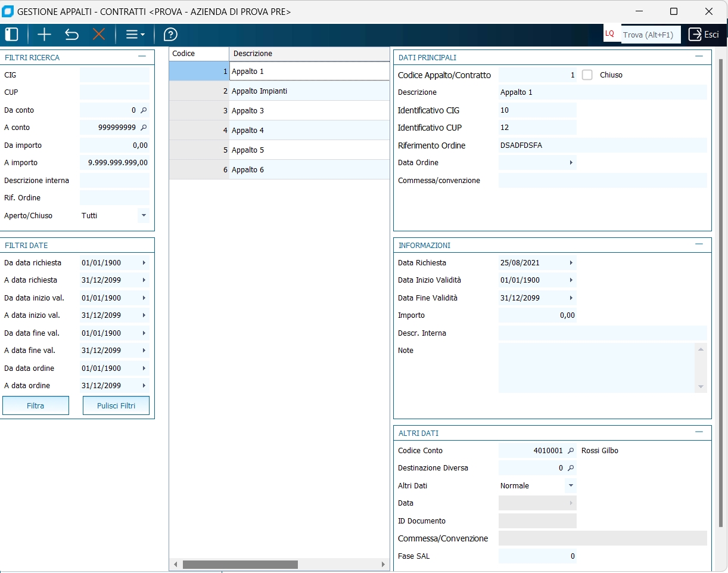Collapse the FILTRI RICERCA panel
This screenshot has height=573, width=728.
(x=142, y=57)
